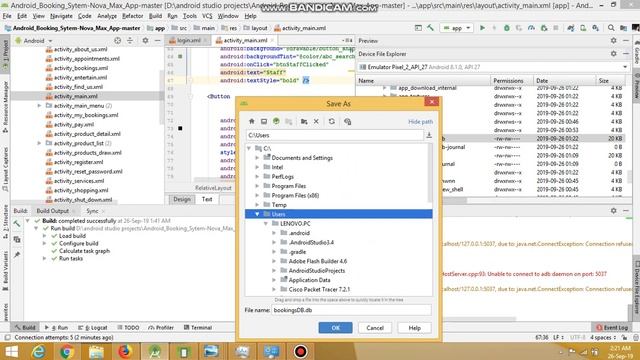640x360 pixels.
Task: Open the VCS menu
Action: (x=207, y=16)
